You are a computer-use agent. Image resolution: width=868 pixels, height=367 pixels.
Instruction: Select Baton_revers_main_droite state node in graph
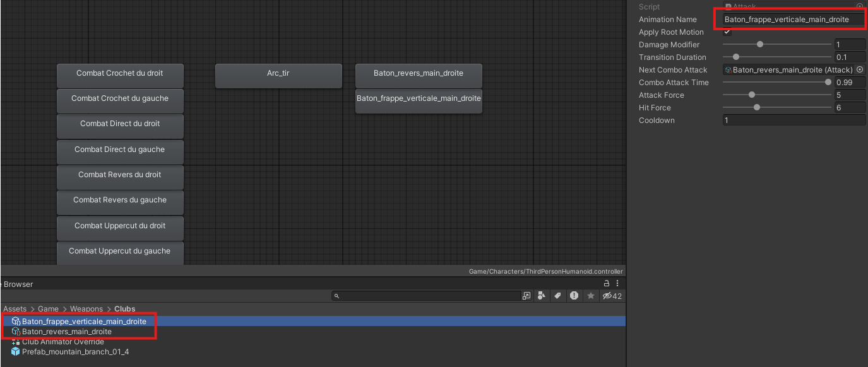pyautogui.click(x=419, y=76)
